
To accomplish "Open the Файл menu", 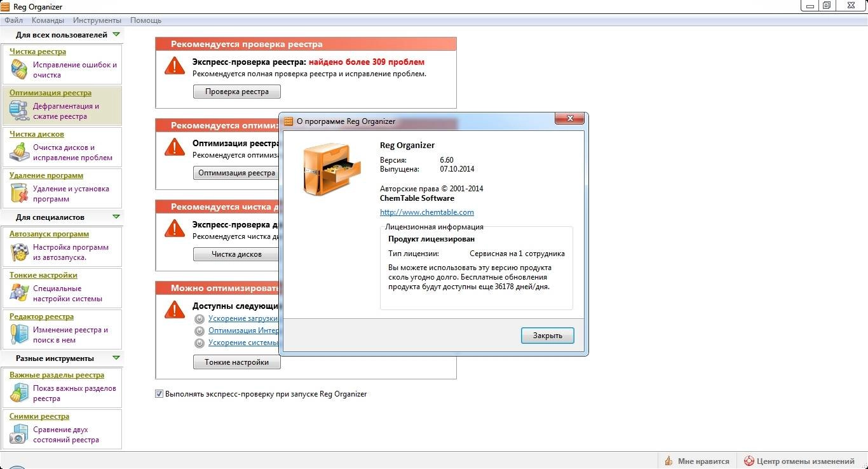I will pos(13,20).
